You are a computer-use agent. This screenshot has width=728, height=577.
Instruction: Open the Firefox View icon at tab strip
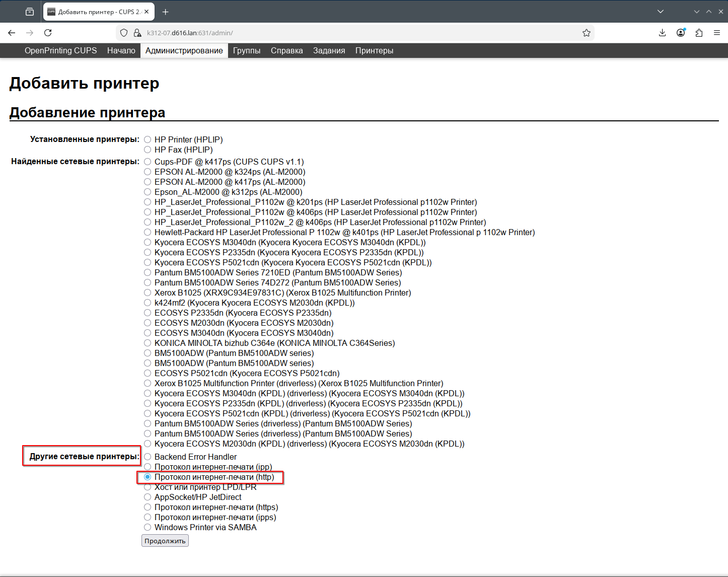(x=30, y=12)
